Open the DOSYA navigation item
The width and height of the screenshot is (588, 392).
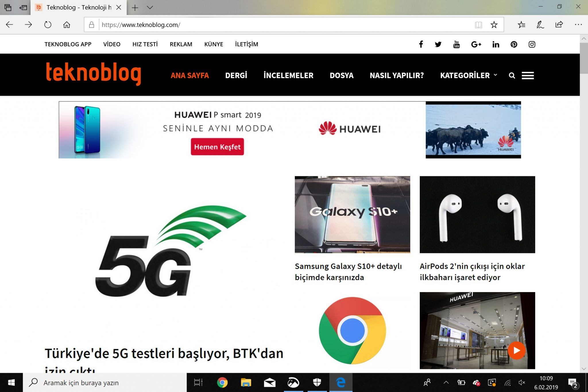pos(341,76)
